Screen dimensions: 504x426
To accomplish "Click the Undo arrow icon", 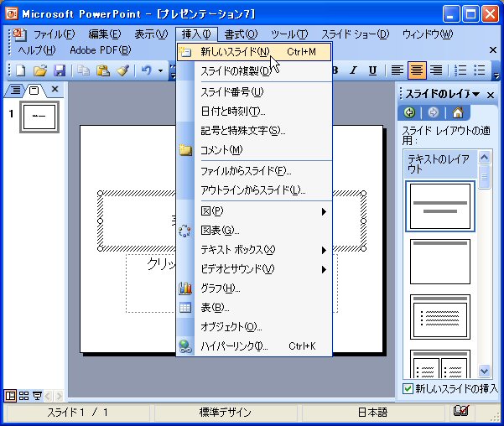I will [146, 70].
